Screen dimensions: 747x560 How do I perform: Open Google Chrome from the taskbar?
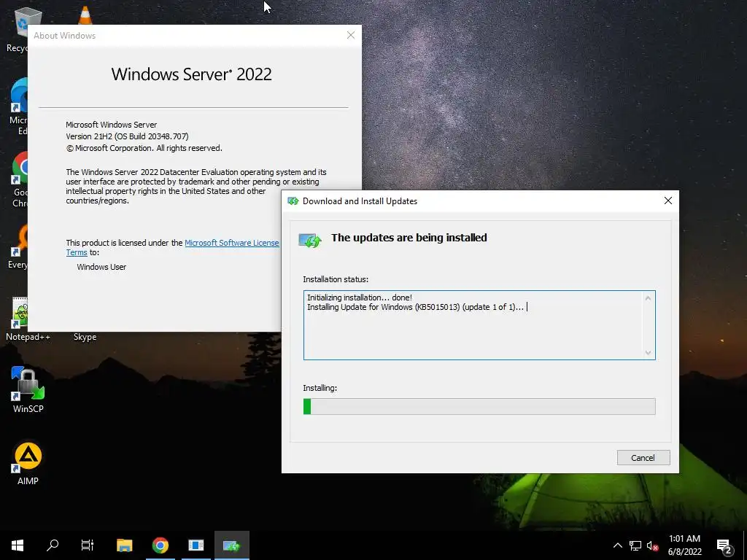coord(160,545)
